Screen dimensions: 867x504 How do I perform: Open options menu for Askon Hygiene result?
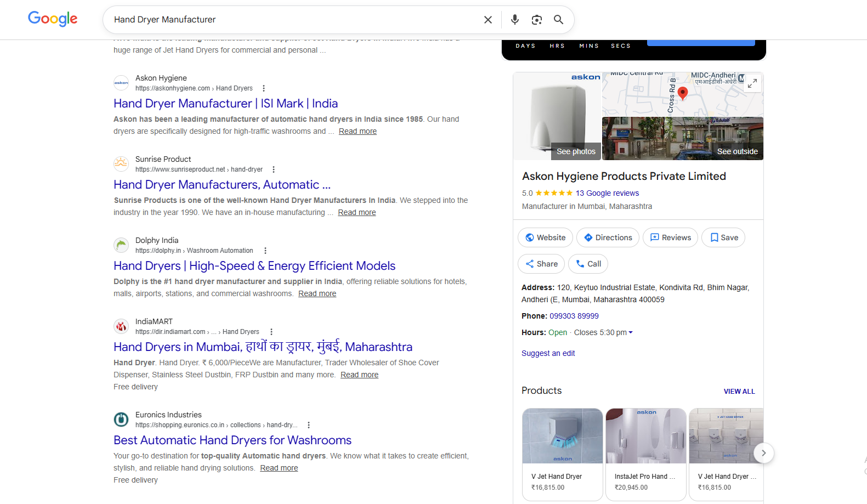pos(264,88)
